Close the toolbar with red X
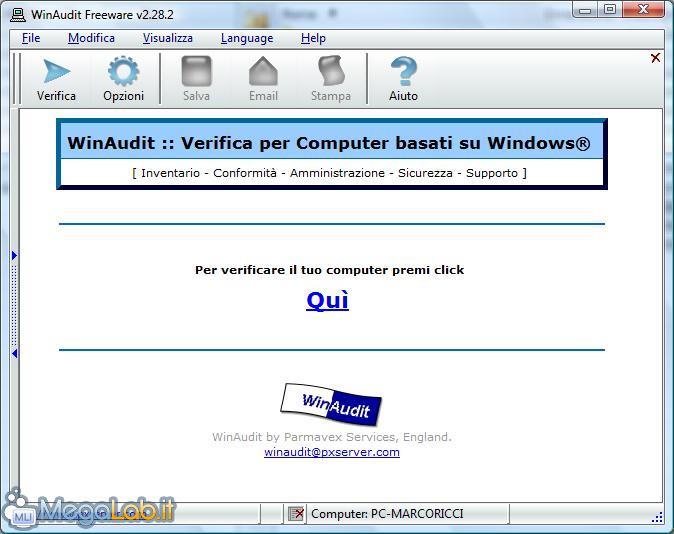The image size is (674, 534). tap(655, 58)
